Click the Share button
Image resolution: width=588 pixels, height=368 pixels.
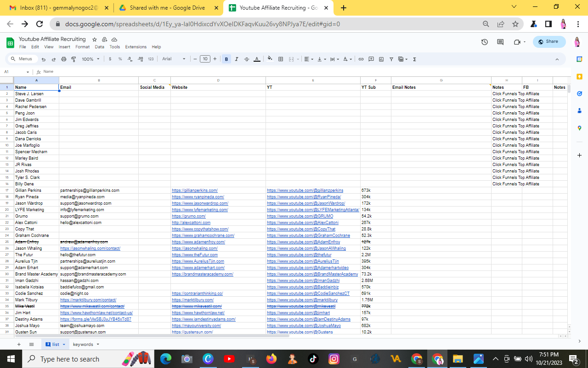(549, 42)
